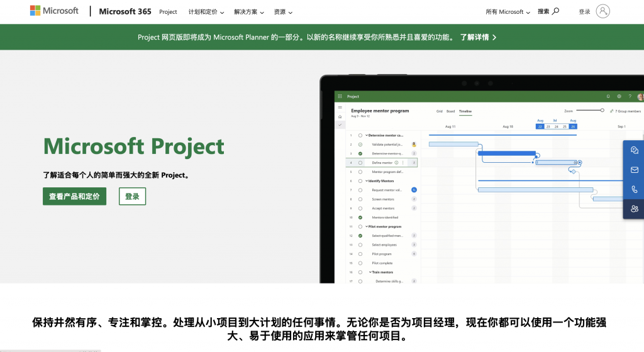Select Aug 22 on the timeline date header
The image size is (644, 352).
click(540, 126)
